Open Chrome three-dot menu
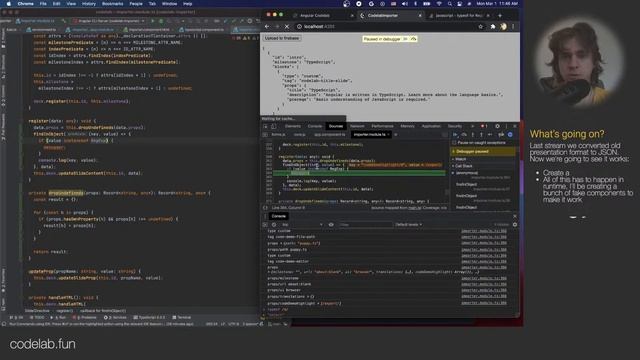The image size is (640, 360). point(513,27)
